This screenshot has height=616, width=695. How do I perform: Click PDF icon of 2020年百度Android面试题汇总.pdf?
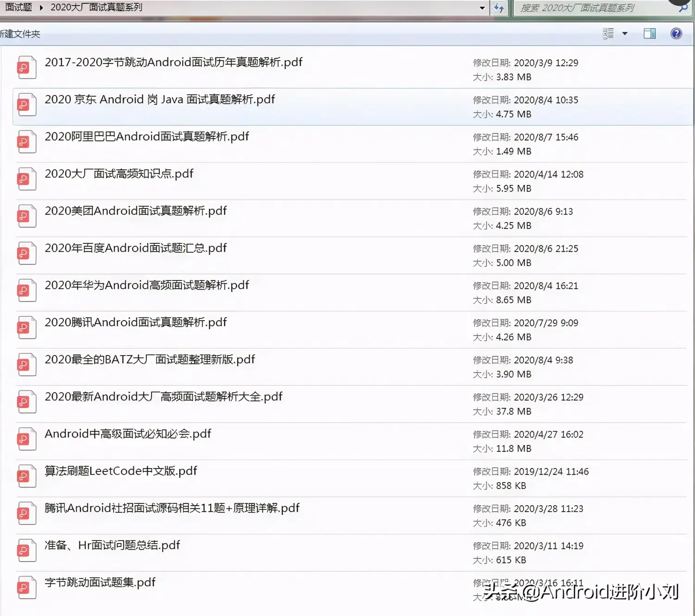26,253
